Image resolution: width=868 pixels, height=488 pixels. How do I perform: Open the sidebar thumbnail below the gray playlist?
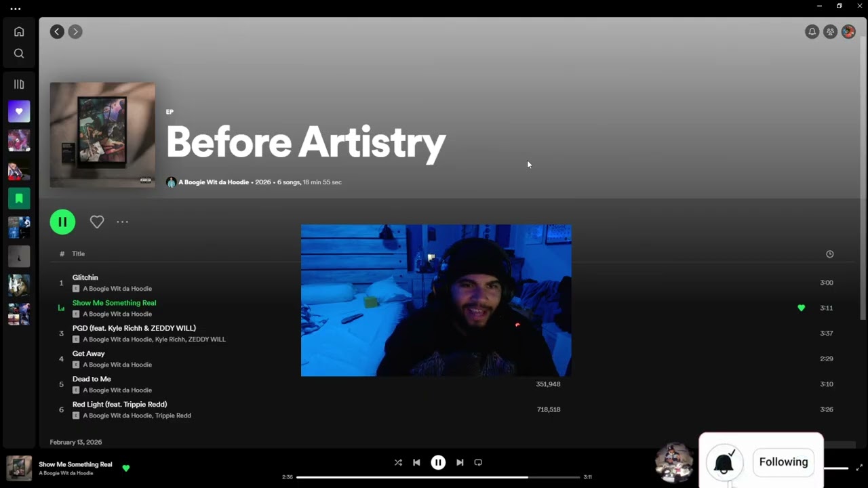point(19,285)
